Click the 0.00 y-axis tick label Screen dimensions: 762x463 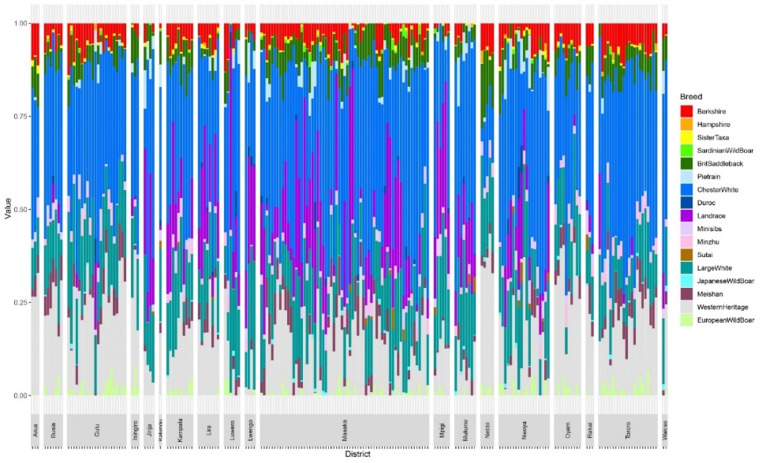(19, 395)
